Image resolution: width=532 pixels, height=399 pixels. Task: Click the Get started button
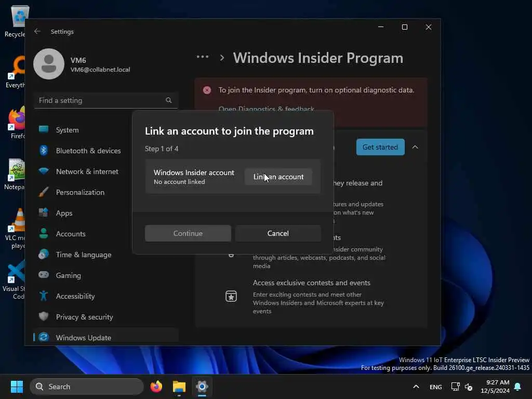click(380, 147)
